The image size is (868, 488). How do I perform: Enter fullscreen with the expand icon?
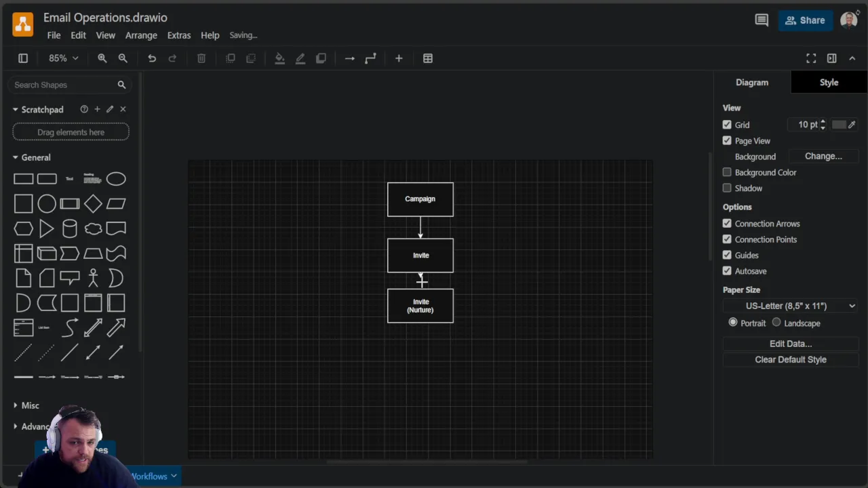(x=811, y=58)
